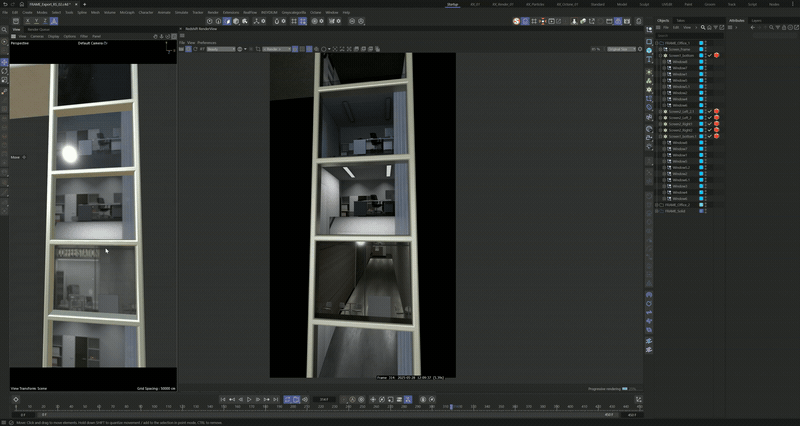Select the Move tool in left palette
This screenshot has width=800, height=426.
[x=5, y=62]
